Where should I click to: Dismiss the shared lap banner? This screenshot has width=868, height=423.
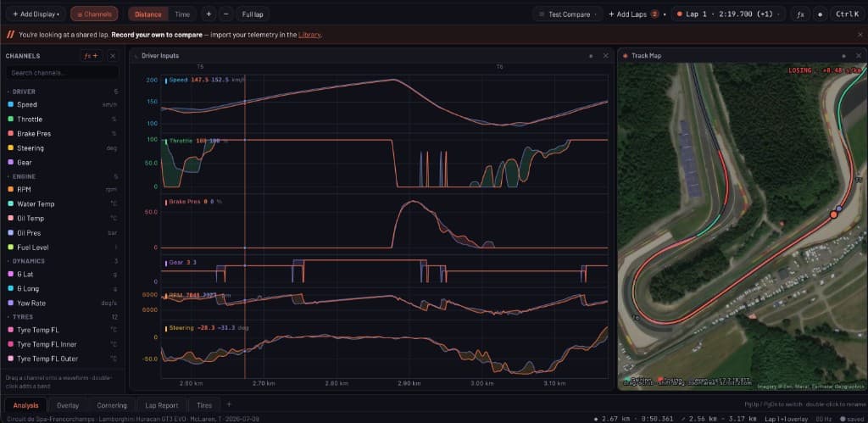point(860,34)
